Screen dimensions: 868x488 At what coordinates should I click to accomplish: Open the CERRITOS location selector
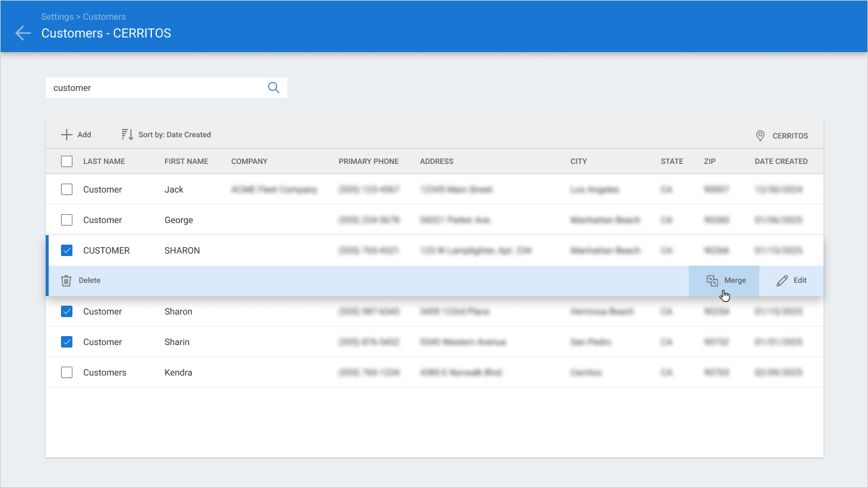pyautogui.click(x=782, y=136)
